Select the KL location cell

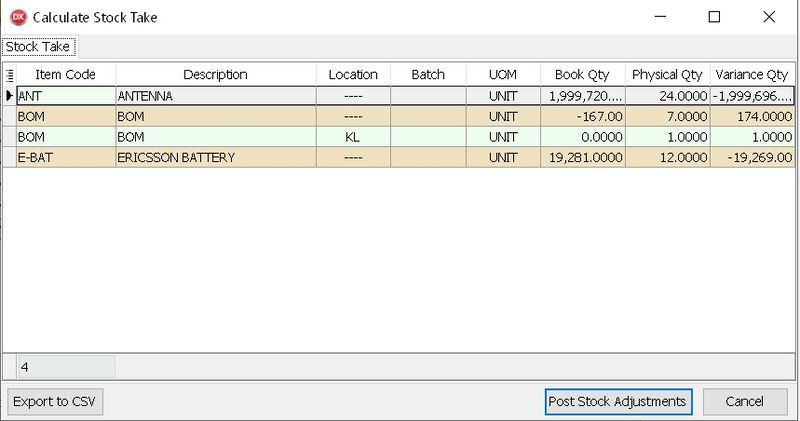coord(353,137)
